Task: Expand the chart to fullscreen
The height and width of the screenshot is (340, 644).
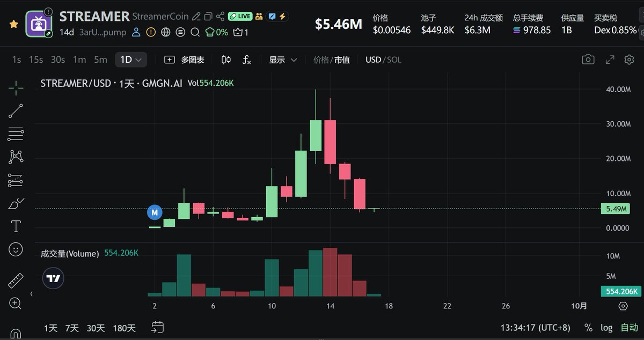Action: tap(610, 60)
